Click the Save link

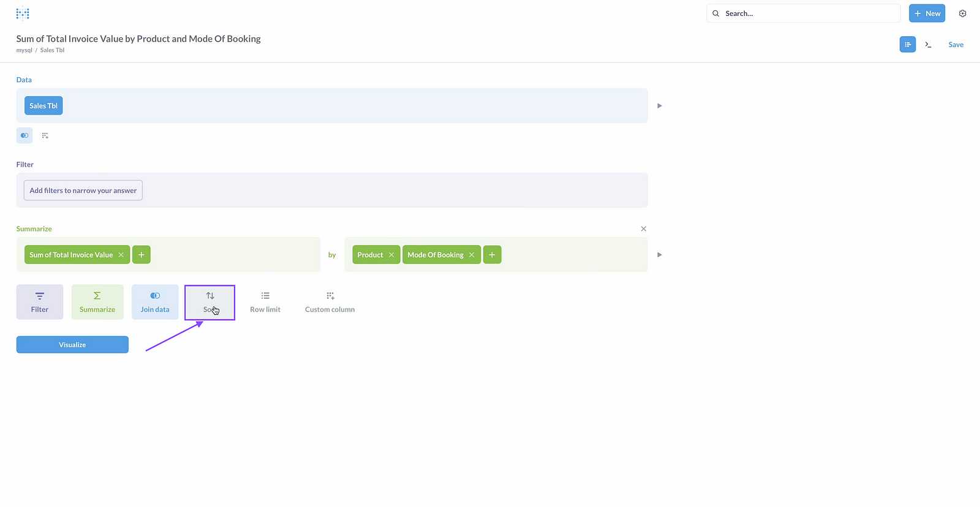[956, 45]
